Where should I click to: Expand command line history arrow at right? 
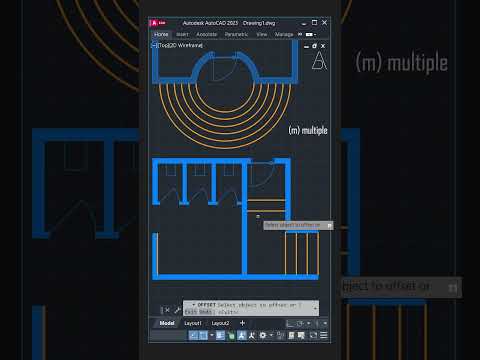tap(315, 308)
